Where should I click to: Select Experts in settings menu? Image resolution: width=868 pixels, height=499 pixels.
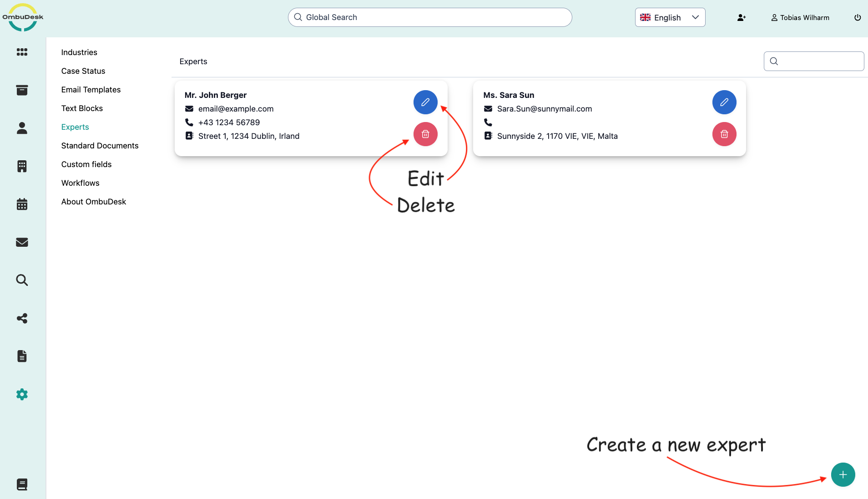click(75, 127)
